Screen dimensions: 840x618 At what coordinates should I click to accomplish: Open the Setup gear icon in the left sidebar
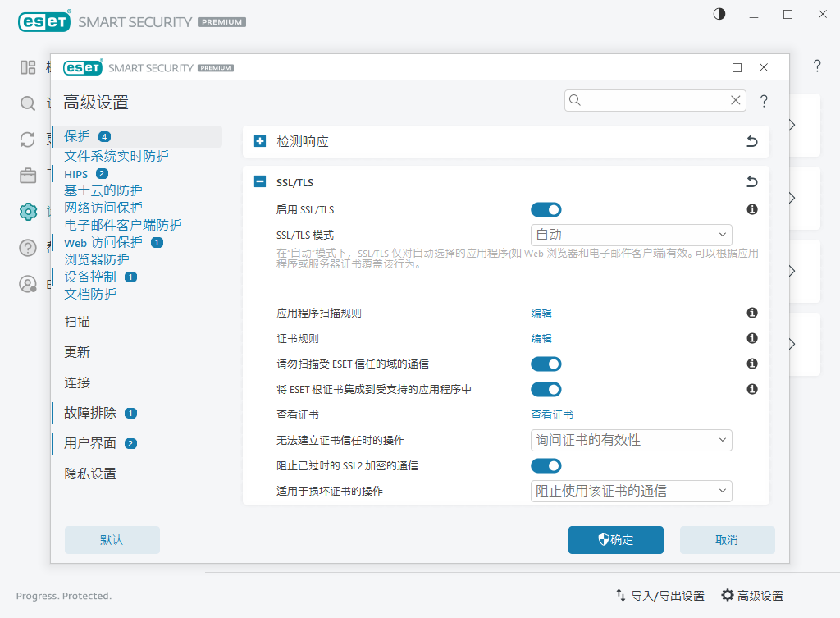pyautogui.click(x=27, y=211)
